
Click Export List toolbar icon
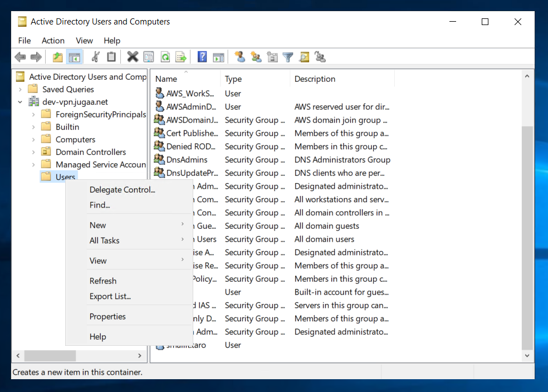click(181, 57)
